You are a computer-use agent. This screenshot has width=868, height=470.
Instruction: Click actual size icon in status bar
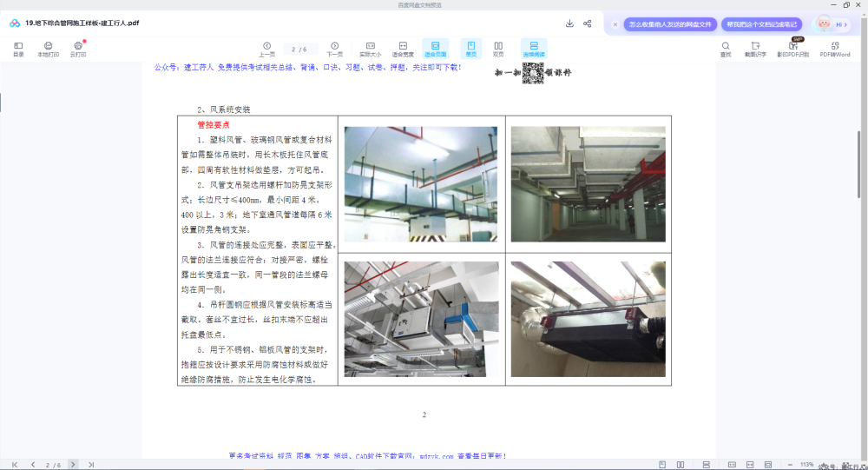click(x=732, y=465)
